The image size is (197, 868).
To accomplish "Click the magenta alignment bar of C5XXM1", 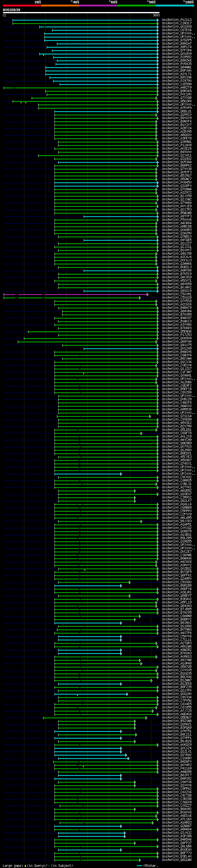I will tap(76, 294).
